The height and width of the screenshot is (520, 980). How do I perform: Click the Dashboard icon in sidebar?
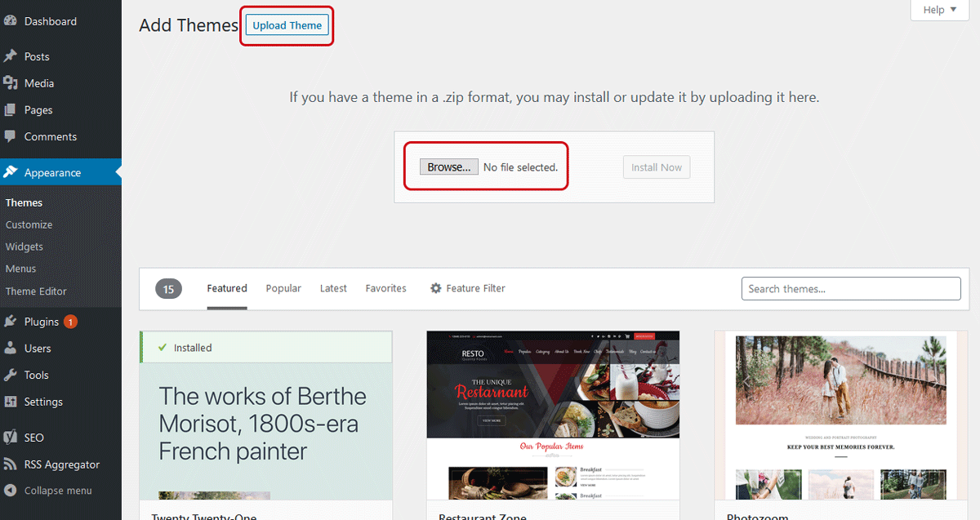[x=11, y=21]
